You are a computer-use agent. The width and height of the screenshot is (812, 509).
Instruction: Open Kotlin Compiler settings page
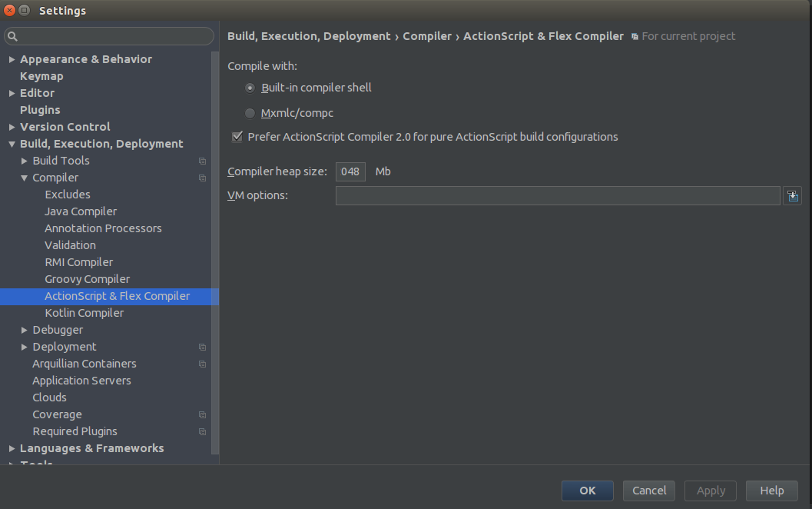coord(84,313)
